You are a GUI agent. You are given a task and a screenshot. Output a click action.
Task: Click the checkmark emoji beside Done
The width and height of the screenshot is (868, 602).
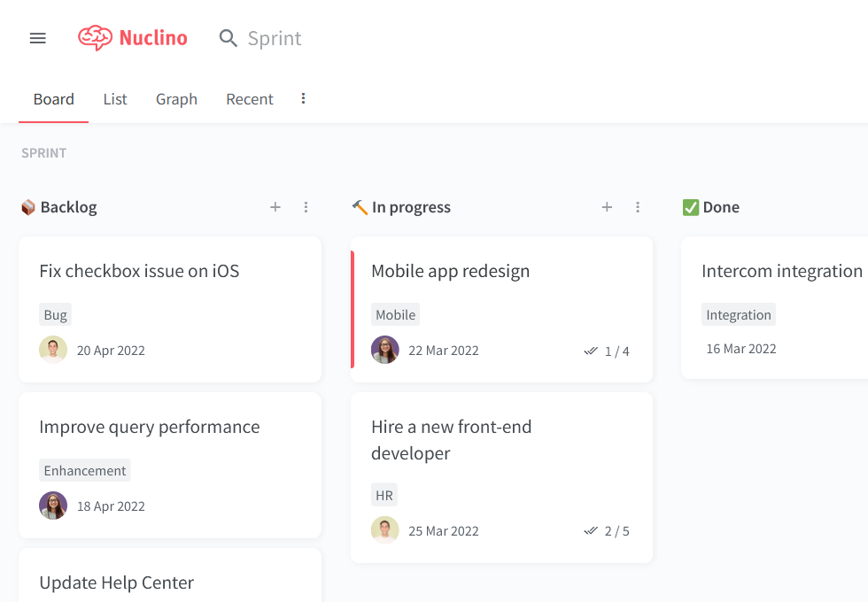(690, 206)
